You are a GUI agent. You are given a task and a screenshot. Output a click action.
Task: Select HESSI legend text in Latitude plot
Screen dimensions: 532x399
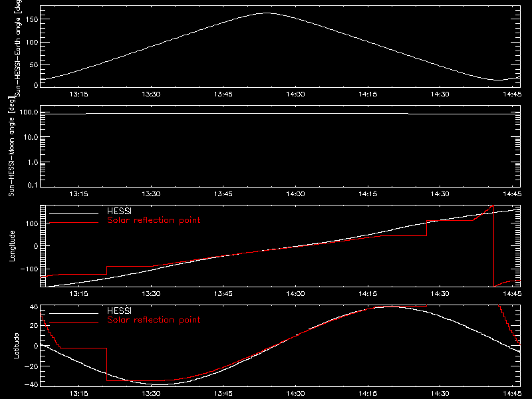119,311
